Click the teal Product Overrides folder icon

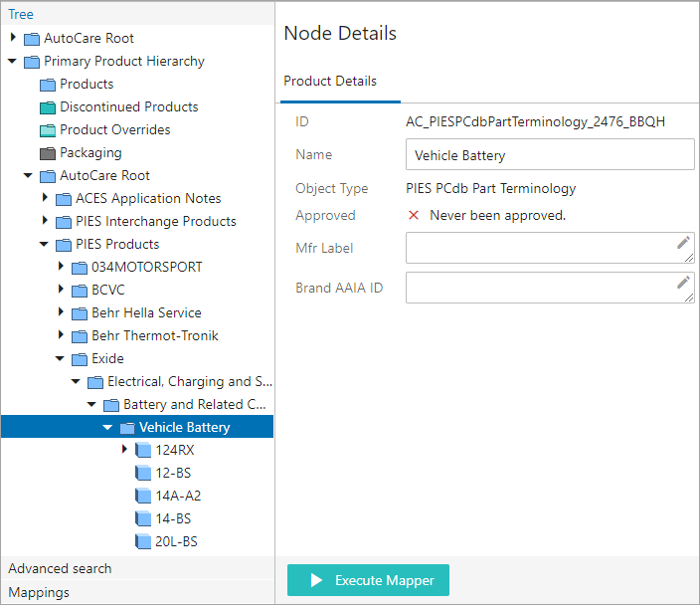pyautogui.click(x=48, y=130)
